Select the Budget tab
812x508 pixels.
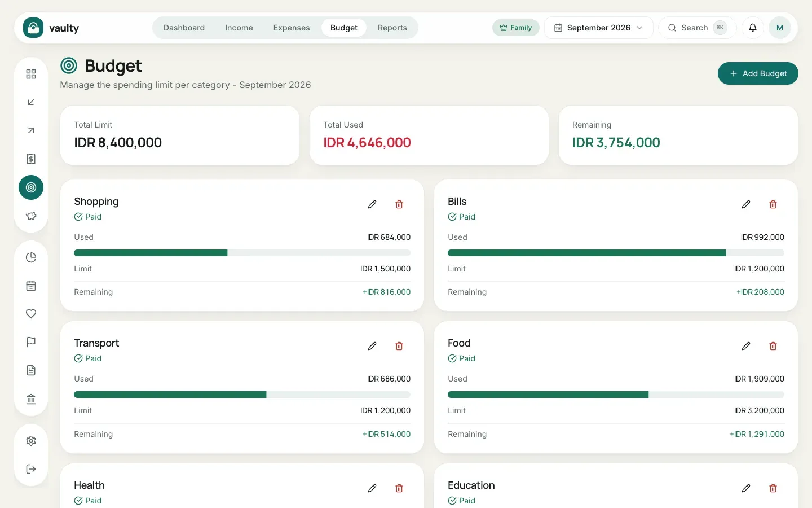point(344,28)
